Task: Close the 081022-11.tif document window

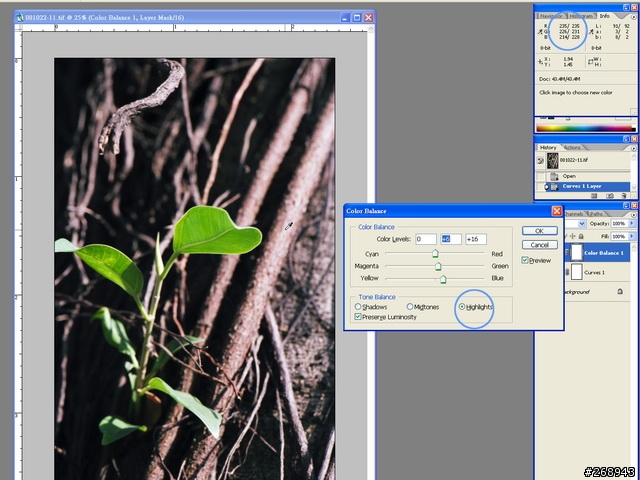Action: [368, 18]
